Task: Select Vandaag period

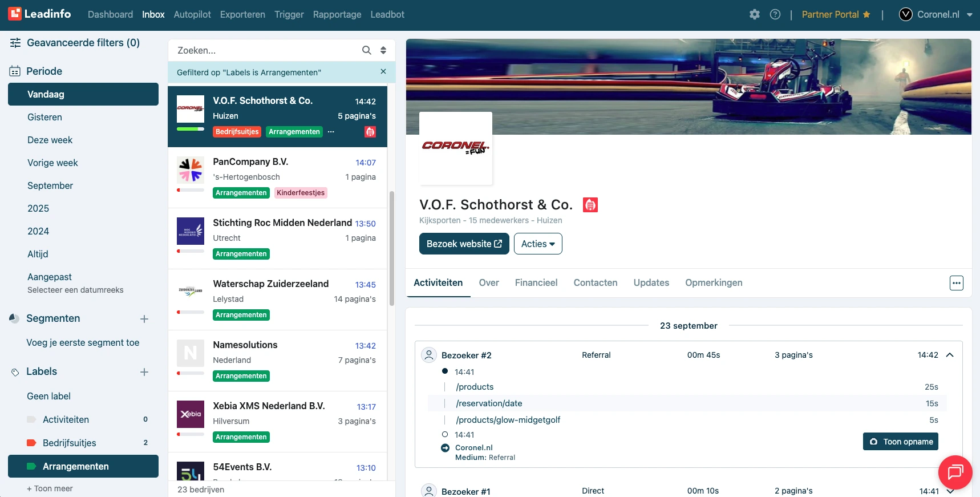Action: coord(83,94)
